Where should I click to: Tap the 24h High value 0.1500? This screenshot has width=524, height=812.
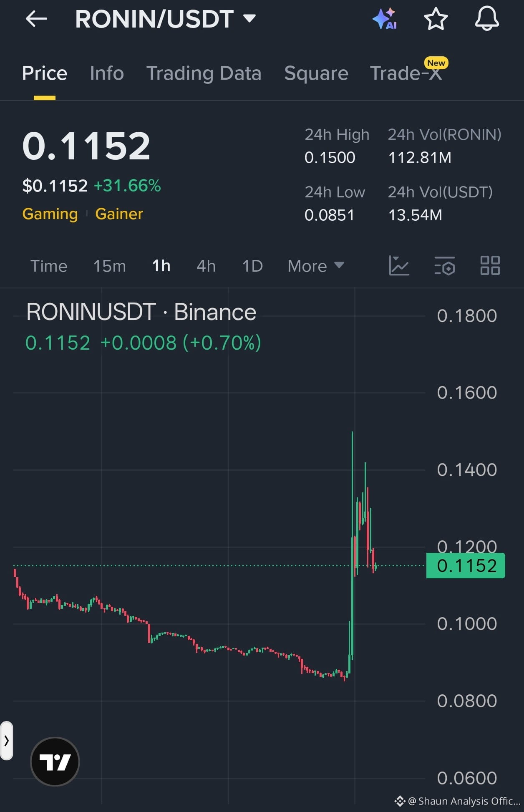(x=330, y=158)
